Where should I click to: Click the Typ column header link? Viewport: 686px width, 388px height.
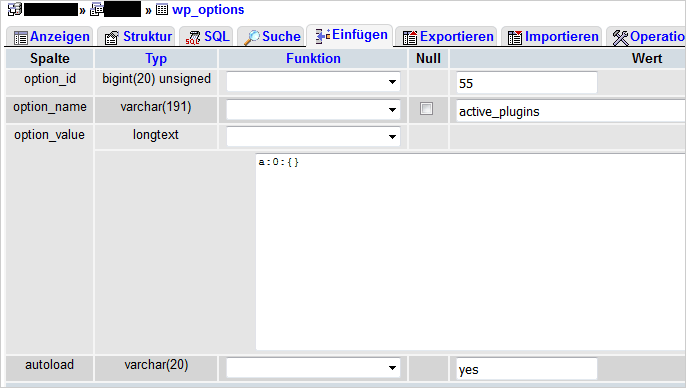click(x=156, y=59)
